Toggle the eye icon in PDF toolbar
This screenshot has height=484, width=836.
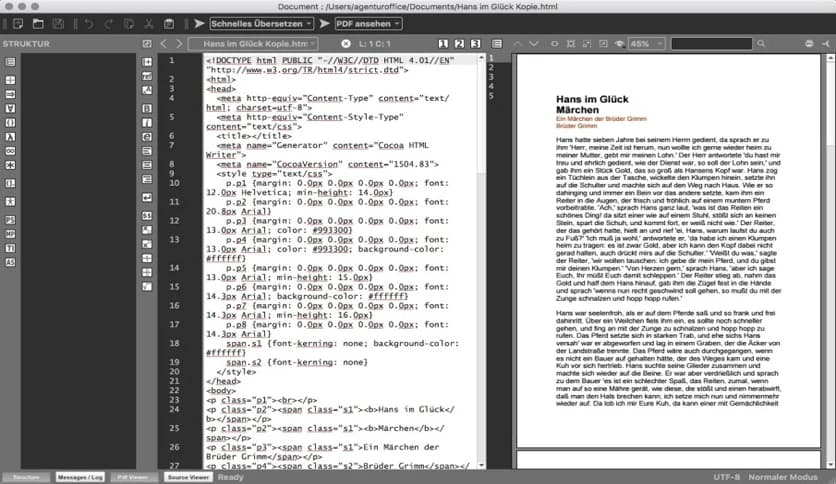[x=619, y=44]
